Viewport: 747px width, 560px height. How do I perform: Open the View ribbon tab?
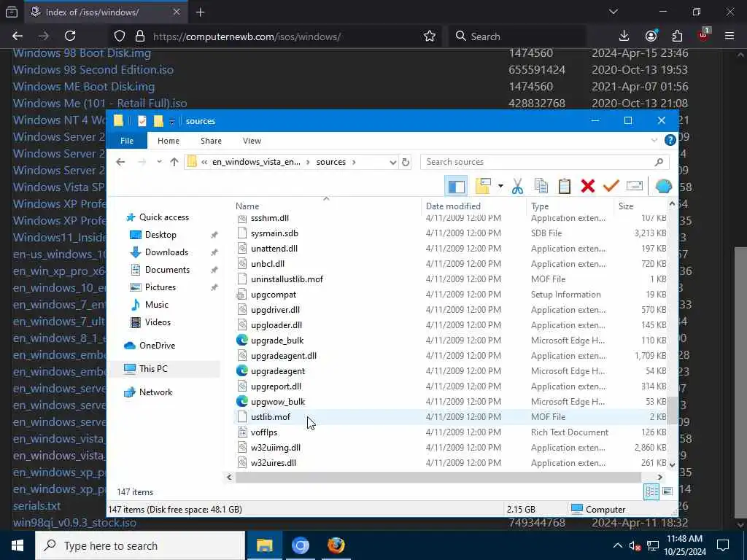point(252,141)
